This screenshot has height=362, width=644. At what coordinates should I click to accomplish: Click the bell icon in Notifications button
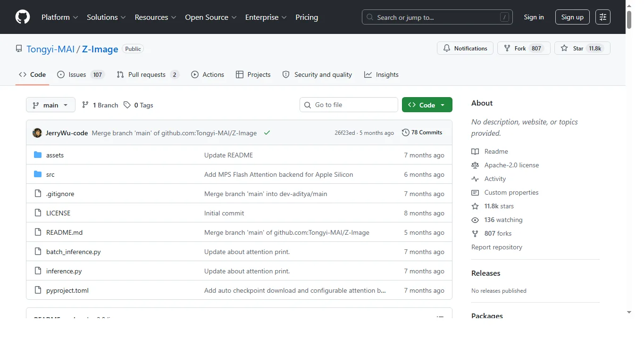tap(447, 48)
